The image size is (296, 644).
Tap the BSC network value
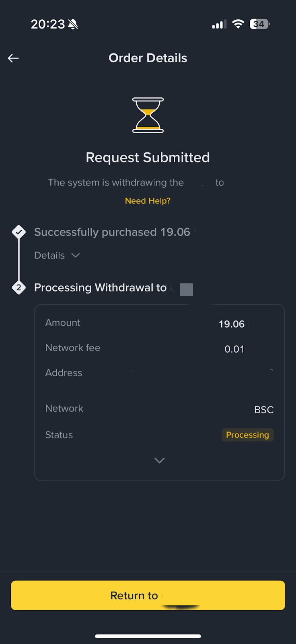click(264, 410)
